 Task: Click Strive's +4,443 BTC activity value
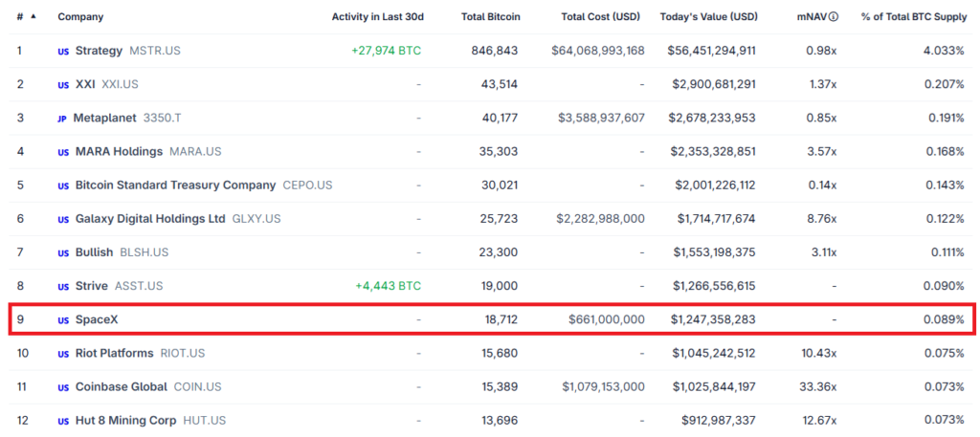(389, 286)
